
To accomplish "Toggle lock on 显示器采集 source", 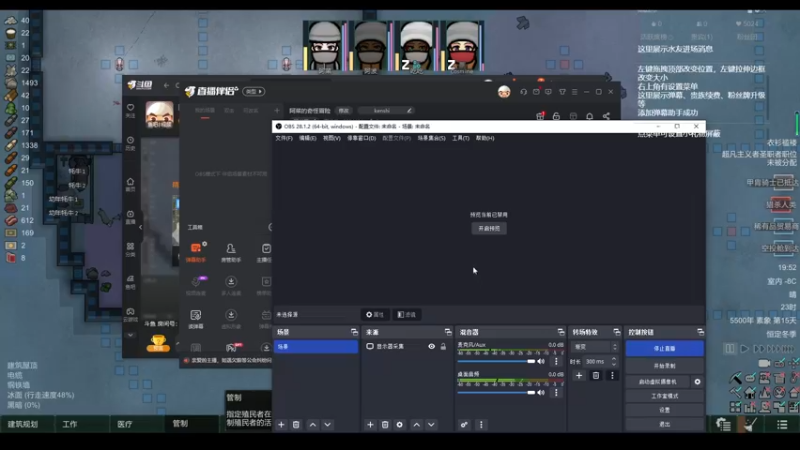I will click(x=443, y=346).
